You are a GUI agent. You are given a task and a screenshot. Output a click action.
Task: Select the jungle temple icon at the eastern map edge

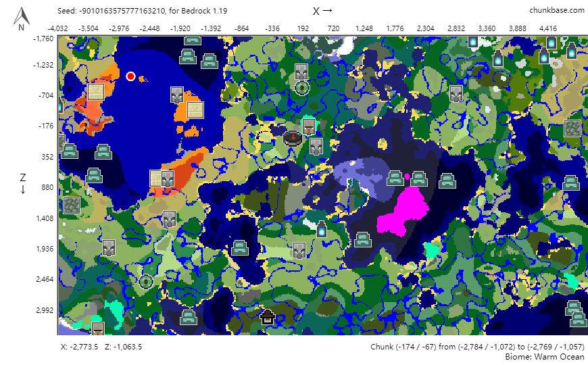[x=572, y=128]
